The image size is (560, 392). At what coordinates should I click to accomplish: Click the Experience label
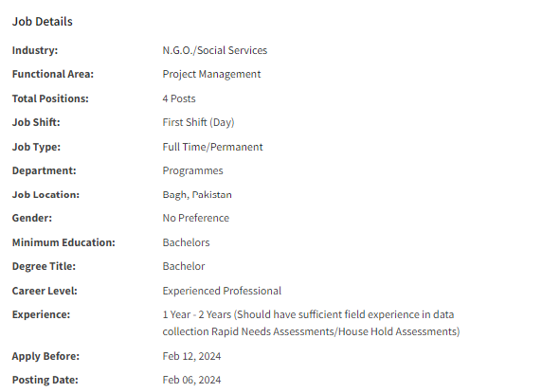pos(41,314)
